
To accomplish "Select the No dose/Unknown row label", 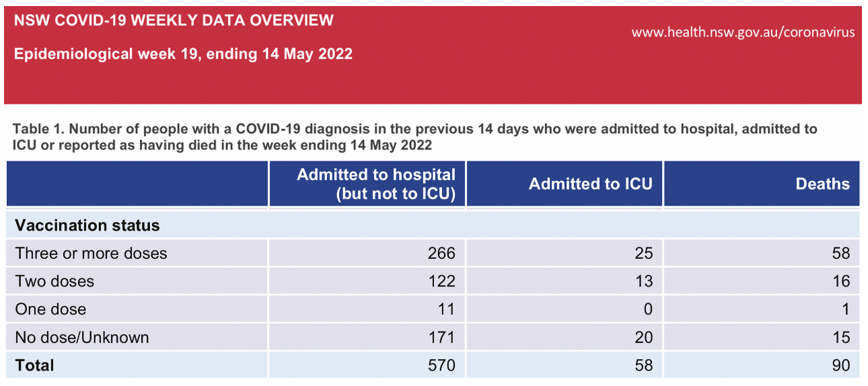I will point(81,337).
